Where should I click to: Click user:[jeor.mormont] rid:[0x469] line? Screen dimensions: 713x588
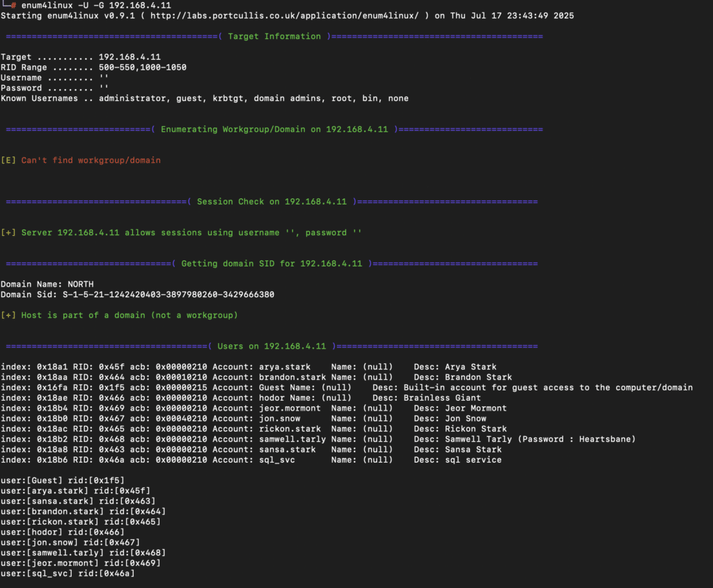(81, 564)
